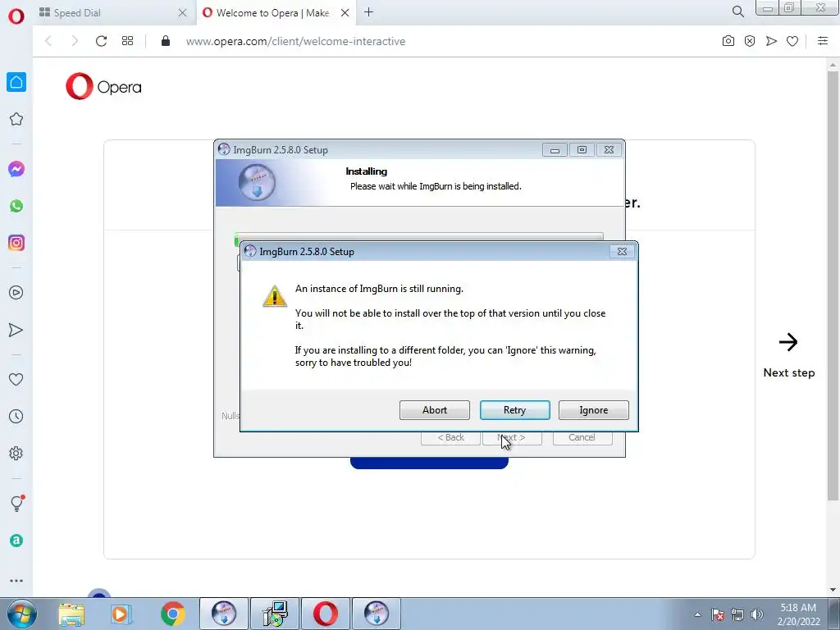Click the address bar URL field
Viewport: 840px width, 630px height.
point(428,41)
